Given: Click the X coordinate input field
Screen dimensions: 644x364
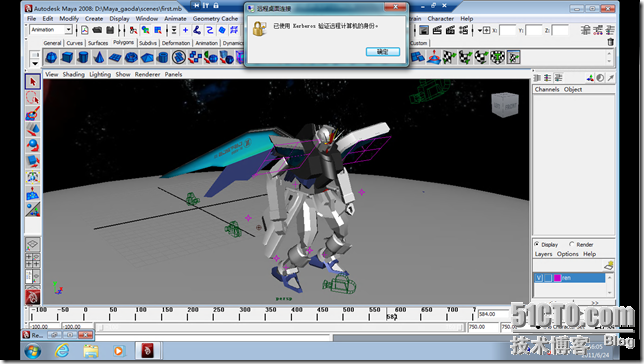Looking at the screenshot, I should tap(507, 30).
